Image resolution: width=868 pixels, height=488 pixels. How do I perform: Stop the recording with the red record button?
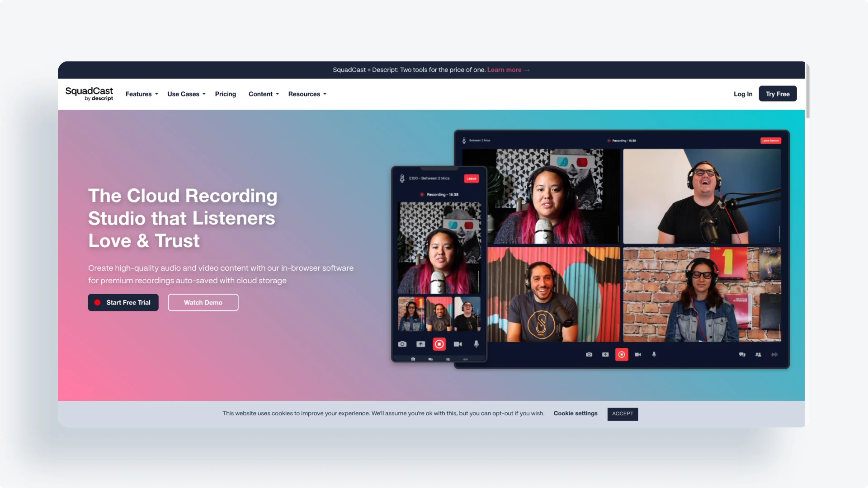click(622, 354)
